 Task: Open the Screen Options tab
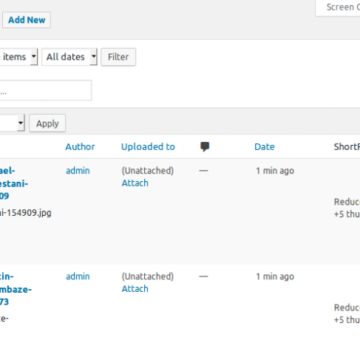pyautogui.click(x=338, y=7)
